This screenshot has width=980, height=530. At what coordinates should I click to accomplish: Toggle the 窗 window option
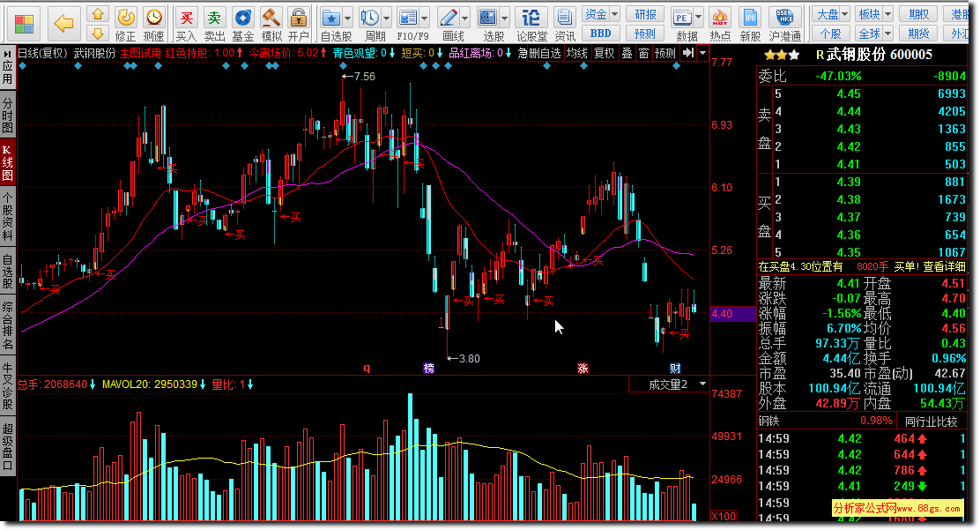coord(643,53)
